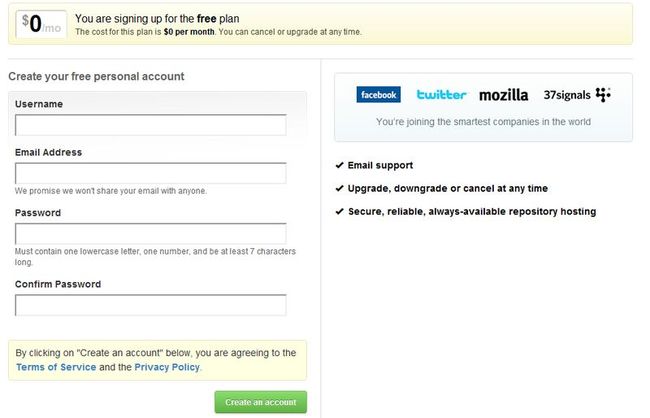Click the 37signals logo

[577, 95]
